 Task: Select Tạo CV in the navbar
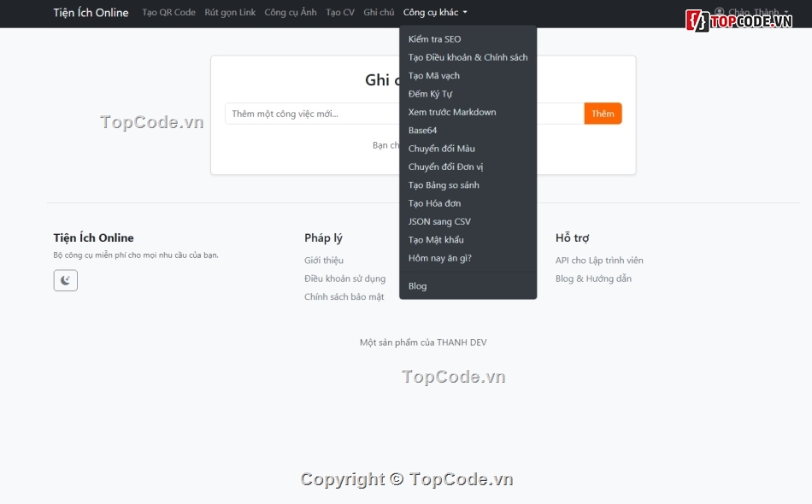(x=339, y=13)
